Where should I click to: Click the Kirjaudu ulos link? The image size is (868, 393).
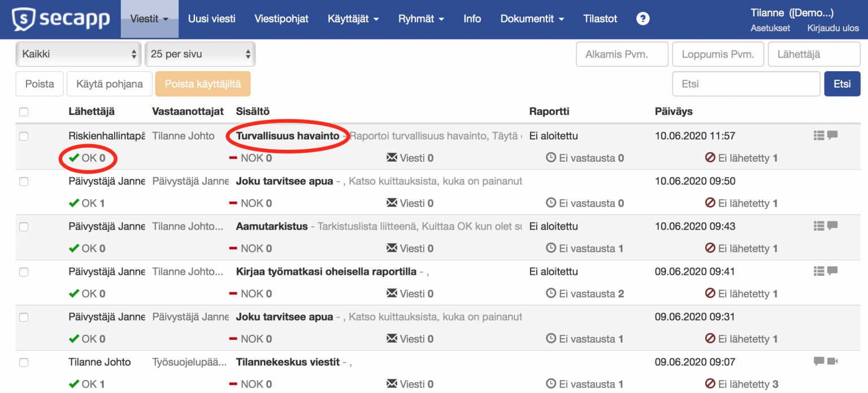pyautogui.click(x=833, y=28)
